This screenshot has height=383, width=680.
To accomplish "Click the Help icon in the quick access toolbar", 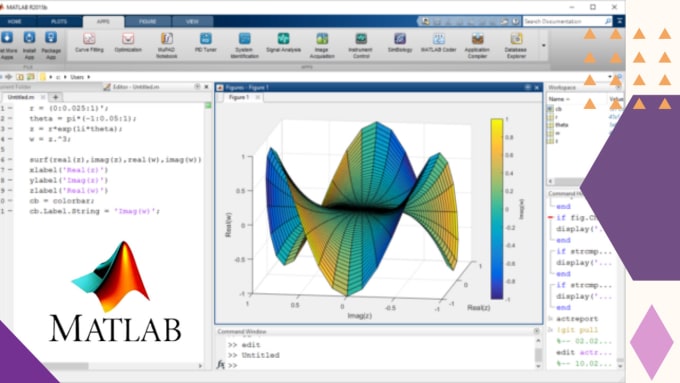I will coord(515,21).
